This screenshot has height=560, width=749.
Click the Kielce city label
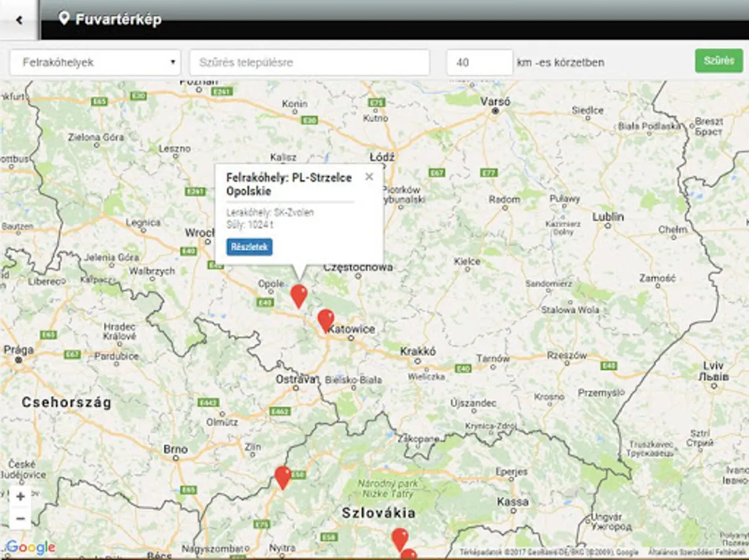click(x=467, y=262)
